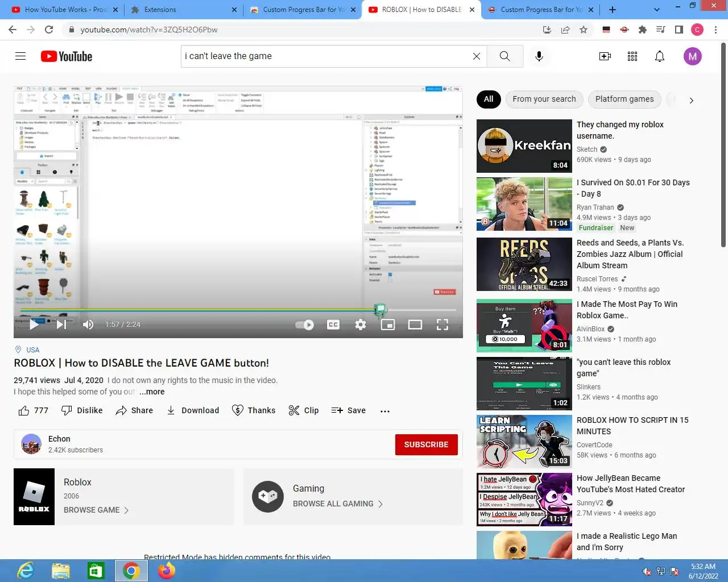Open 'you can't leave this roblox game' video
Screen dimensions: 728x582
[x=524, y=384]
